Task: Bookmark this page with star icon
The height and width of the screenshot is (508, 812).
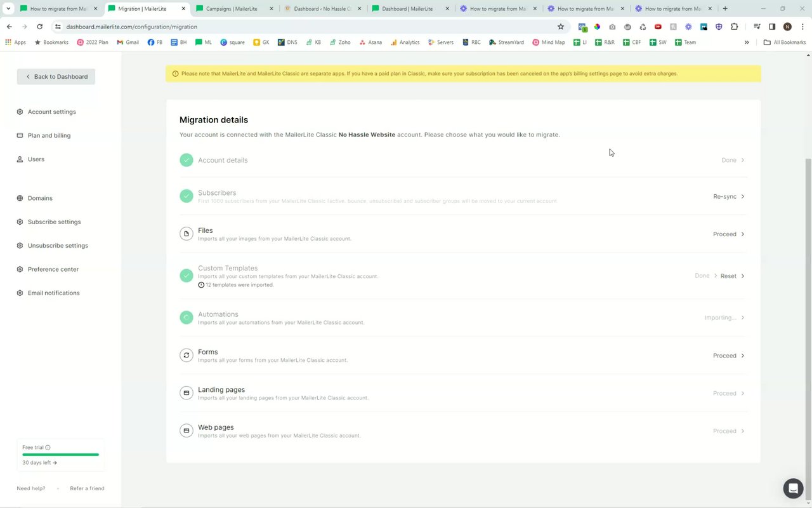Action: [561, 27]
